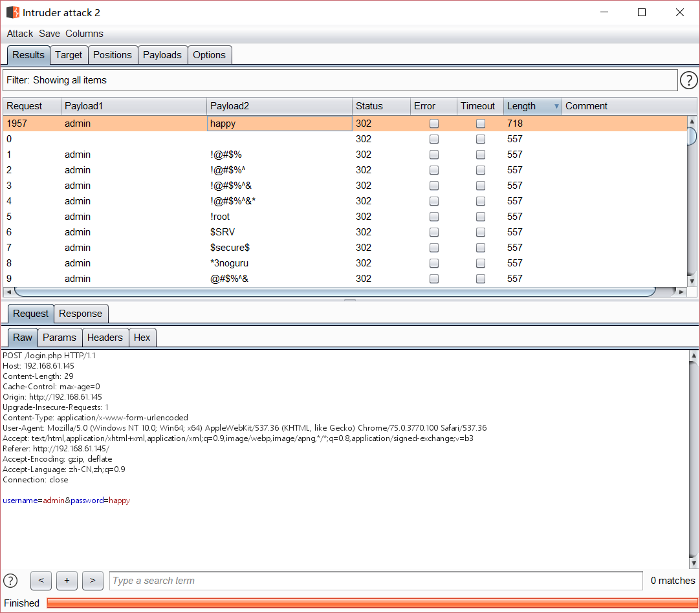
Task: Switch to Hex view tab
Action: pos(142,338)
